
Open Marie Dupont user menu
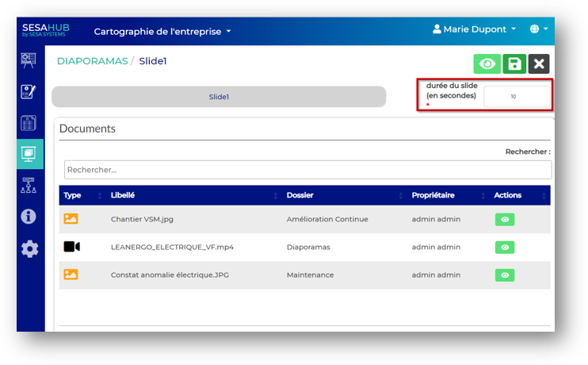tap(474, 29)
